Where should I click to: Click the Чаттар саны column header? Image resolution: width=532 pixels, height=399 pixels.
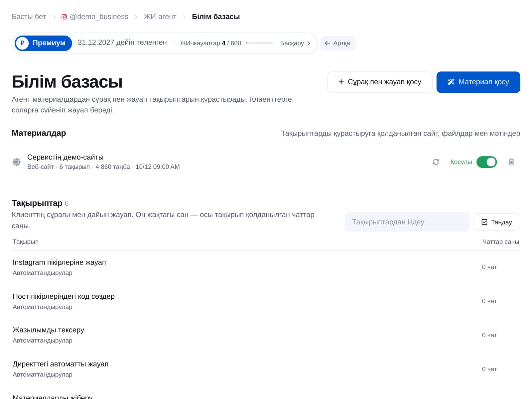click(501, 242)
